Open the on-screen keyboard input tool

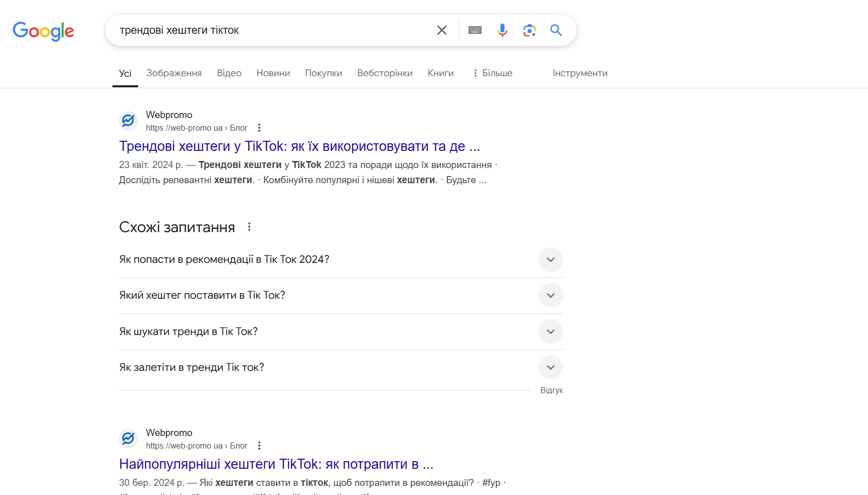tap(475, 30)
